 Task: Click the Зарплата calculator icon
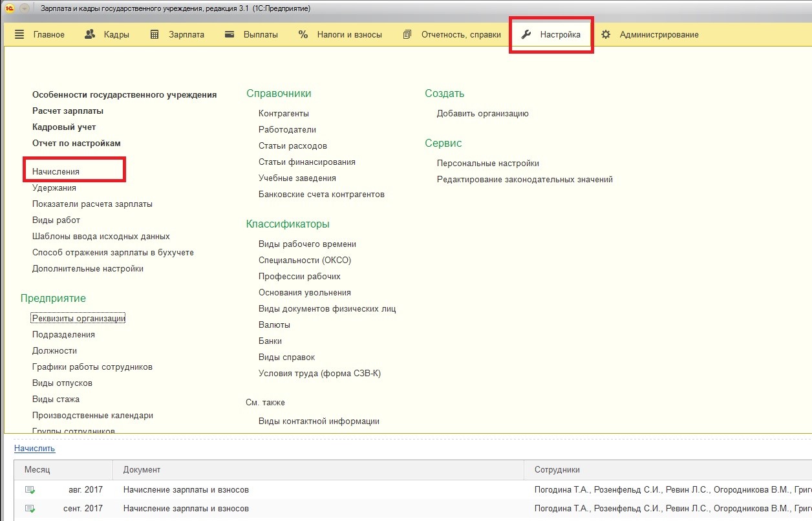coord(155,34)
